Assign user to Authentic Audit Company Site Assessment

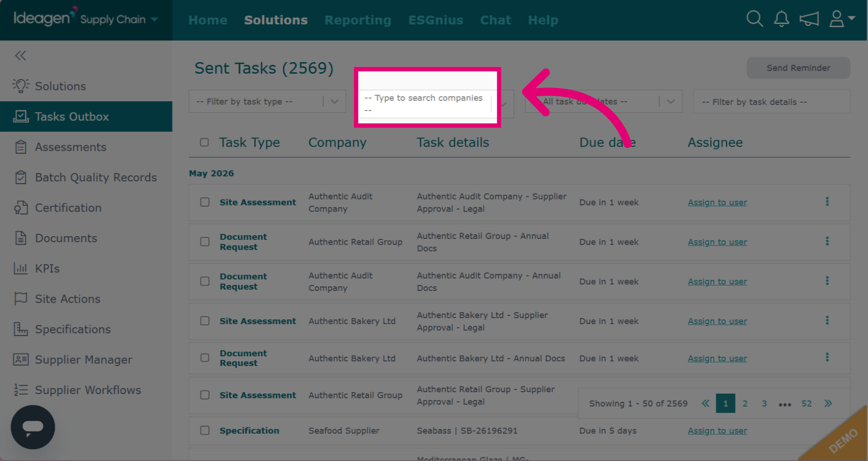click(717, 202)
